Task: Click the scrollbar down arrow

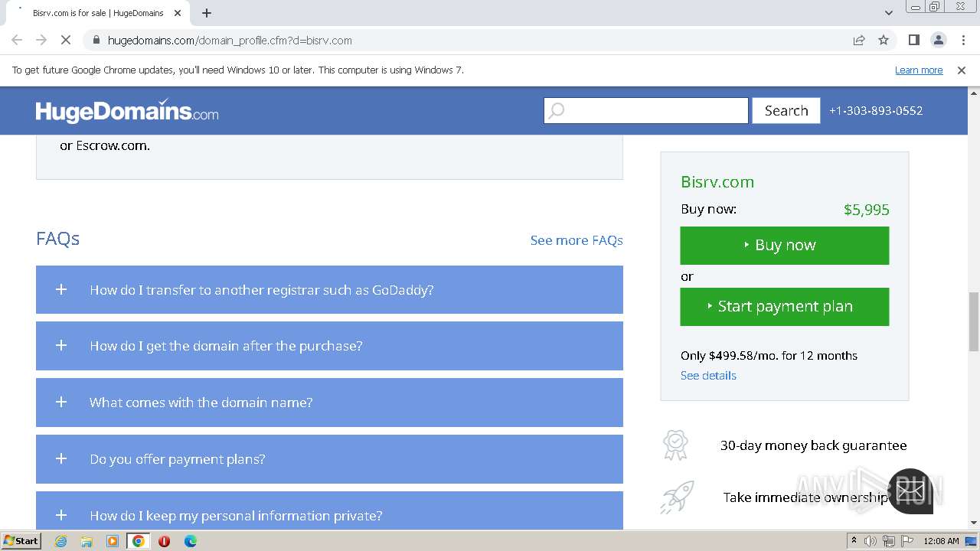Action: (974, 523)
